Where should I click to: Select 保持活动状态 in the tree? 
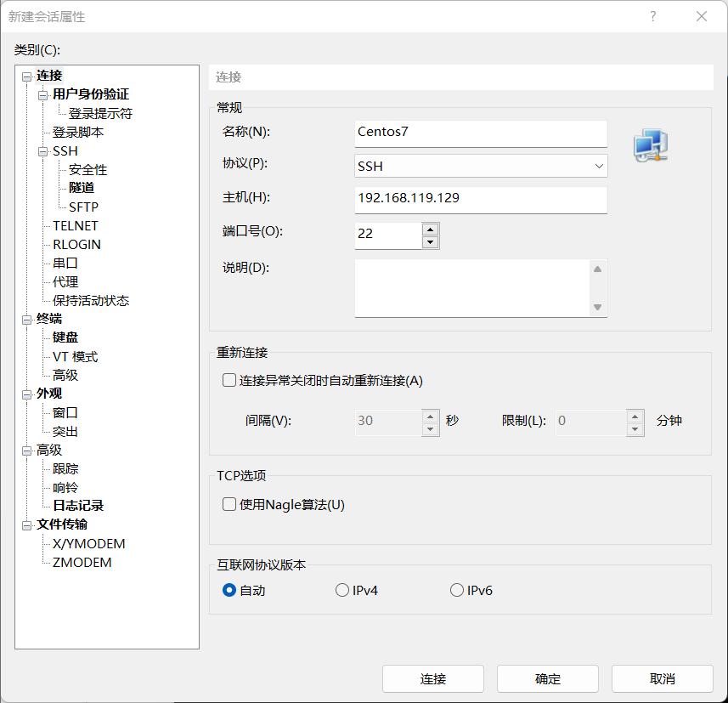click(91, 301)
